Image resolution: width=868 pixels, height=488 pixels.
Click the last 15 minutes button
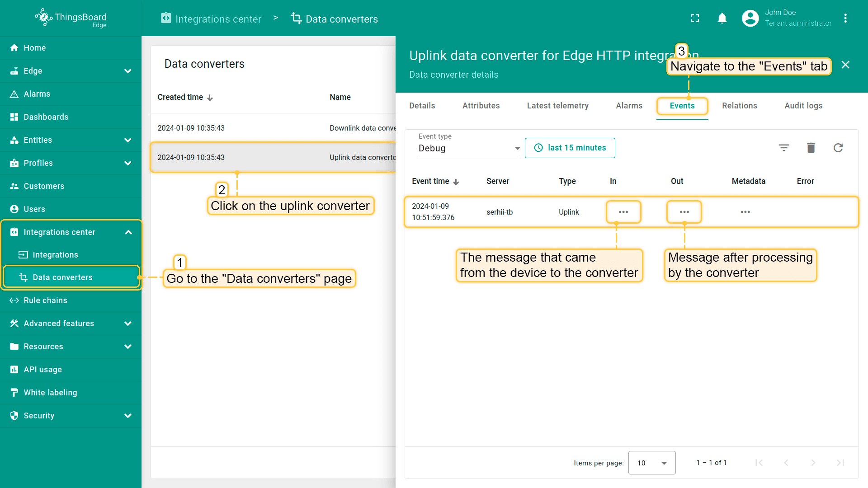[570, 148]
